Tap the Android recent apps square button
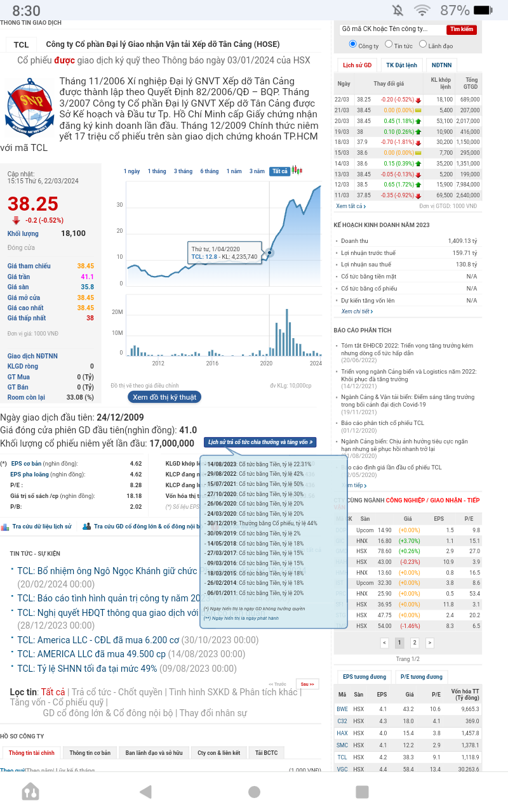The width and height of the screenshot is (508, 812). [x=362, y=791]
